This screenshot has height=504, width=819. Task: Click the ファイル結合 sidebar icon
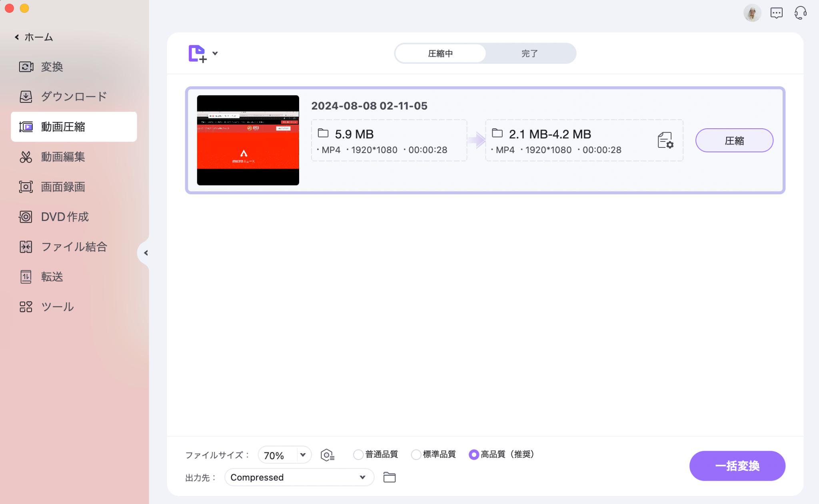click(x=26, y=247)
